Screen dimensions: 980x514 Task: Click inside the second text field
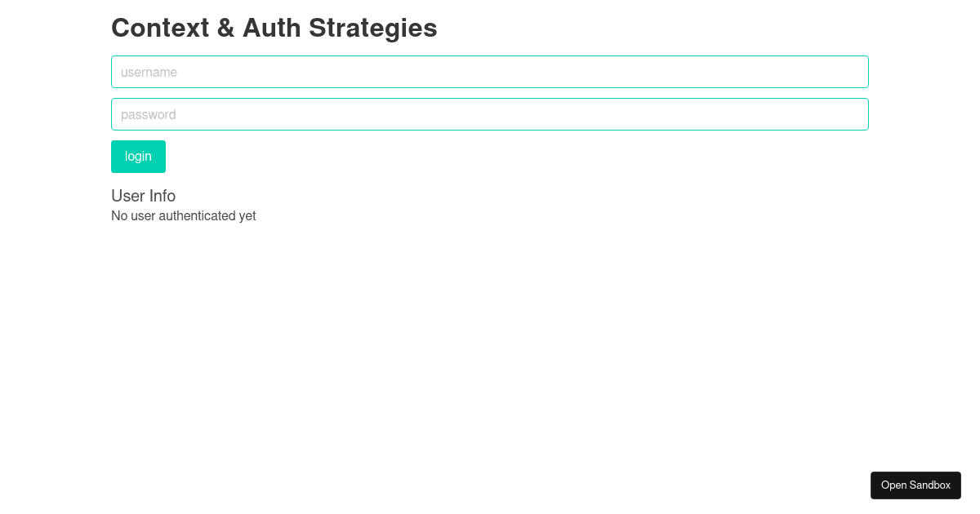(x=490, y=114)
